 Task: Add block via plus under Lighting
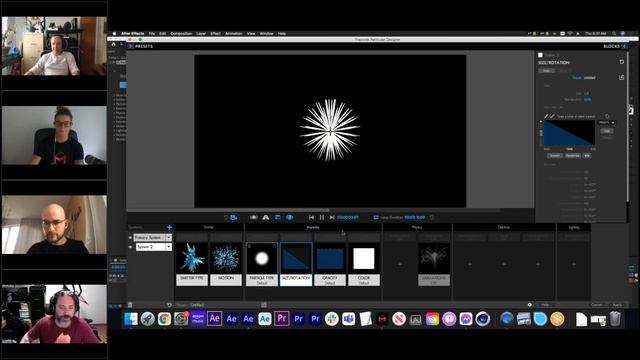[573, 264]
